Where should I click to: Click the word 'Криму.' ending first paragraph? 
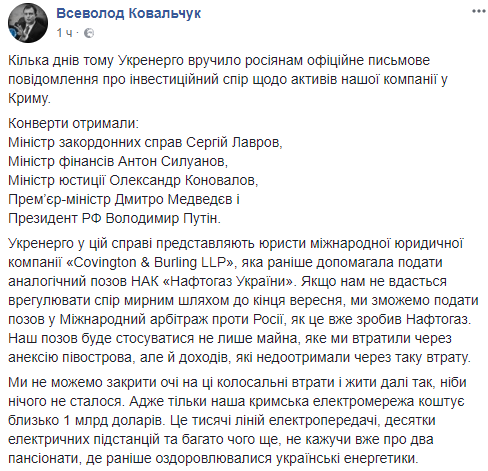tap(29, 99)
